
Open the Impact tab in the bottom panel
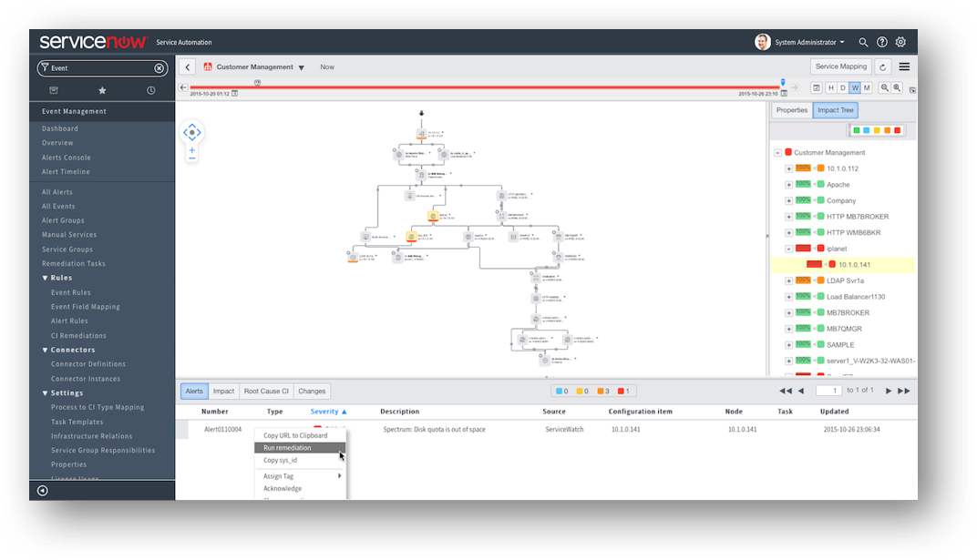coord(223,392)
